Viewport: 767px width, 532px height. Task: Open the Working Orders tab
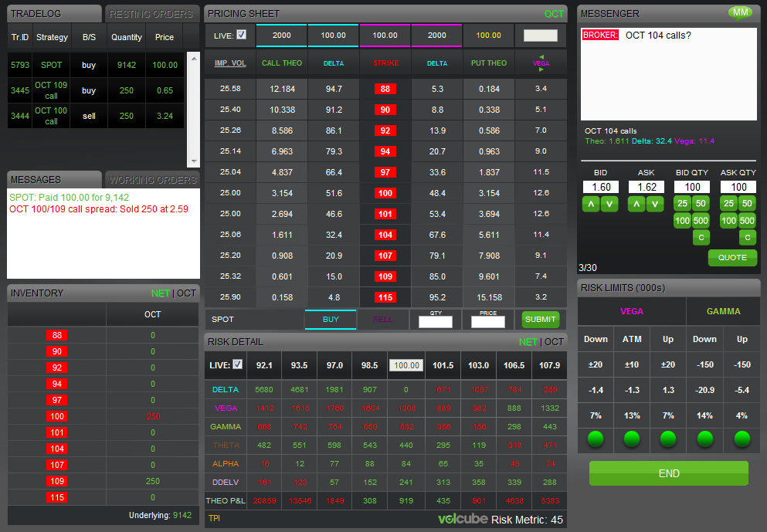coord(152,180)
